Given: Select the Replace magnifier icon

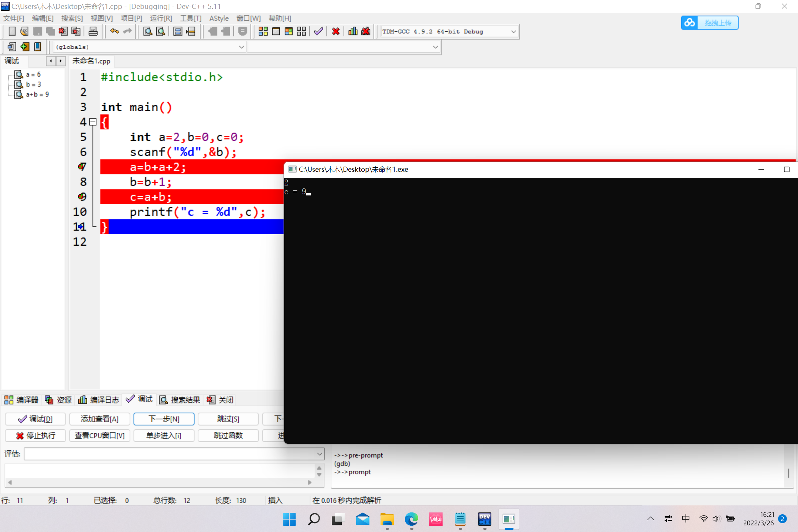Looking at the screenshot, I should click(x=160, y=31).
